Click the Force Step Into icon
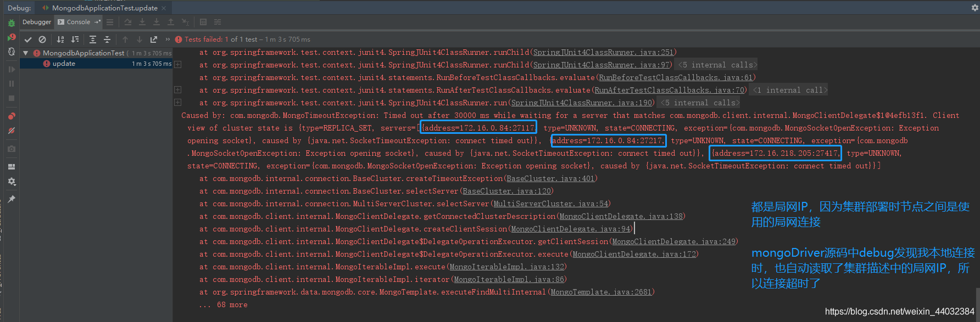Viewport: 980px width, 322px height. pos(157,22)
